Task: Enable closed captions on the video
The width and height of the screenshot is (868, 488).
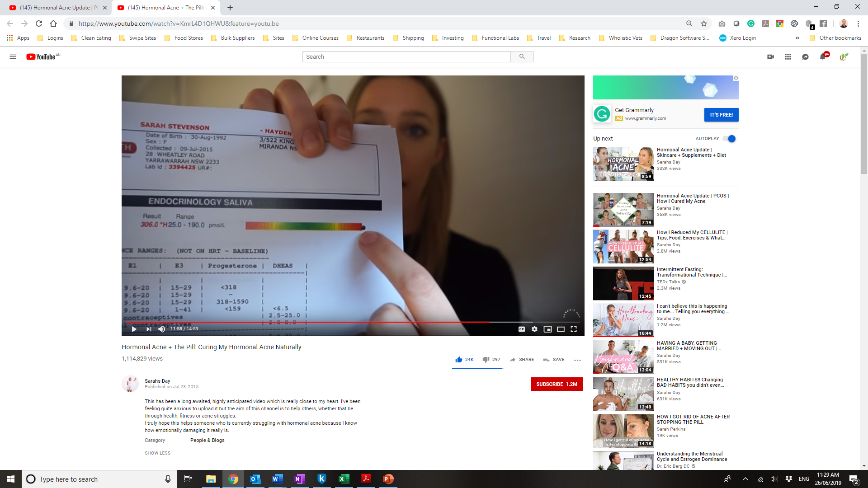Action: 521,329
